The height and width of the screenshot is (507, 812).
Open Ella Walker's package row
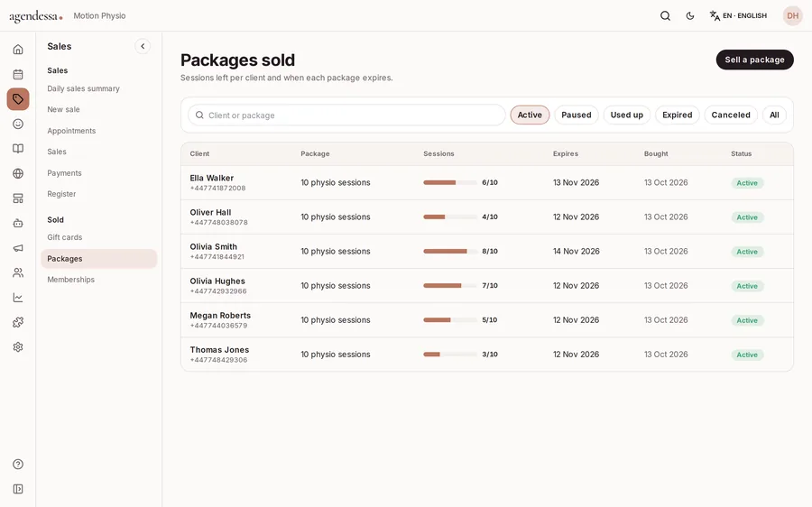pyautogui.click(x=487, y=183)
